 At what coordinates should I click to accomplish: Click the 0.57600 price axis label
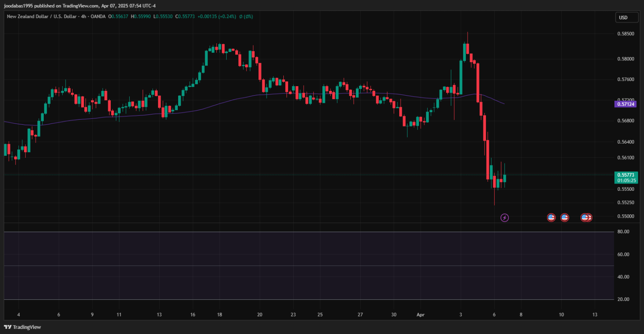click(625, 79)
